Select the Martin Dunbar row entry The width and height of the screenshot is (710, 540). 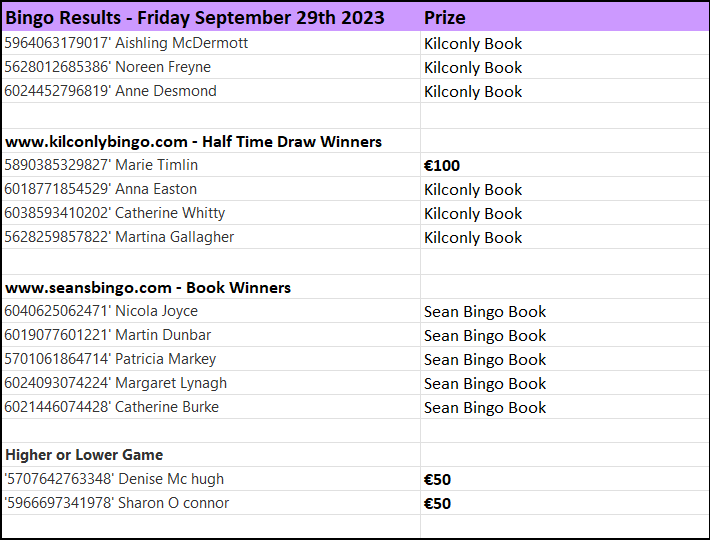(211, 335)
